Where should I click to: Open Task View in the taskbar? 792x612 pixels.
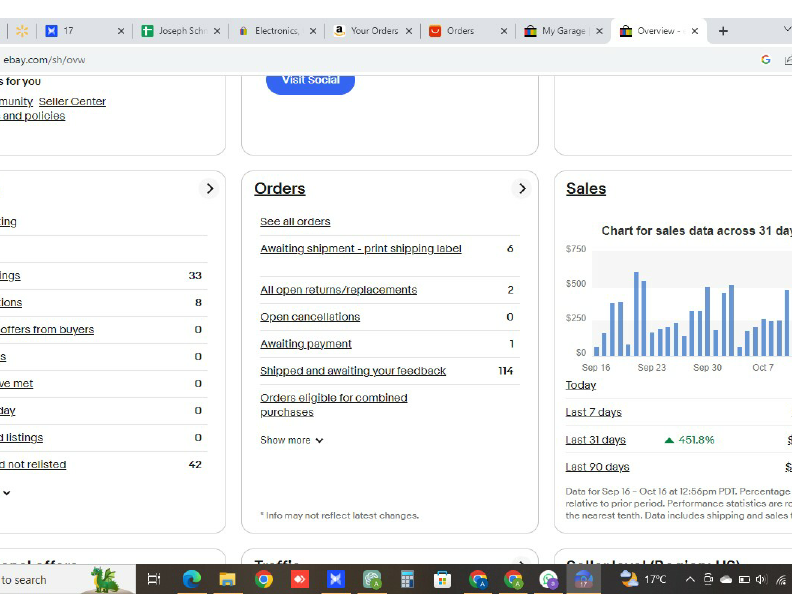coord(154,579)
